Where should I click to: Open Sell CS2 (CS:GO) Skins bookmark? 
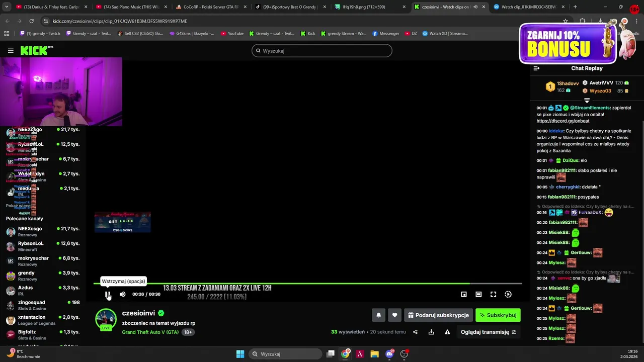(x=140, y=34)
